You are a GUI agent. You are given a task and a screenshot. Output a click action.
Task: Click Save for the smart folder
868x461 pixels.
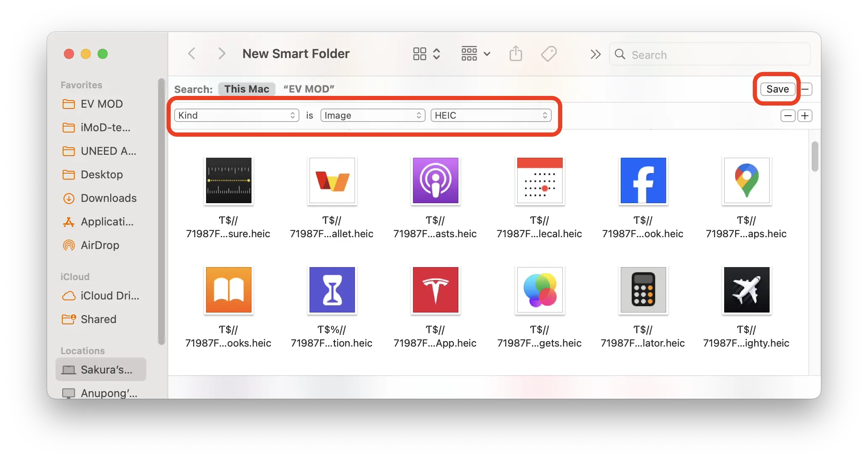point(777,89)
